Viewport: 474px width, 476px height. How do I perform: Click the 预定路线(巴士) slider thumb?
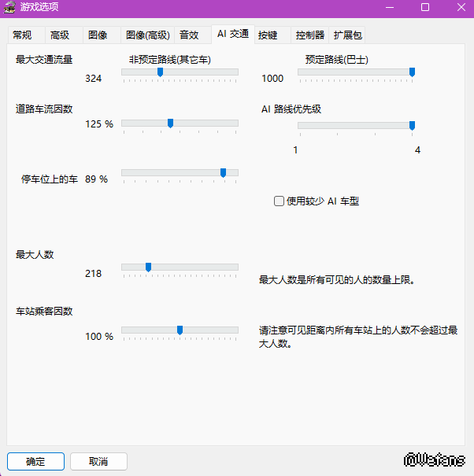click(412, 72)
